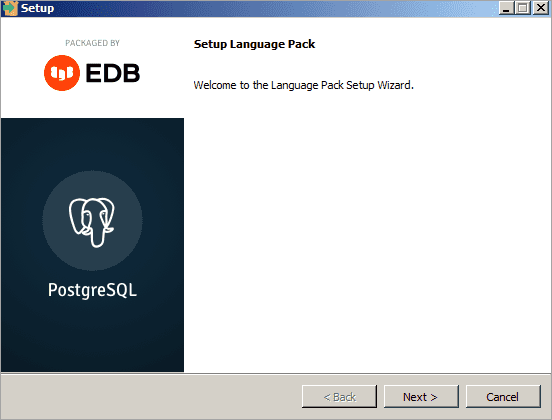Click the disabled < Back button

[x=339, y=397]
